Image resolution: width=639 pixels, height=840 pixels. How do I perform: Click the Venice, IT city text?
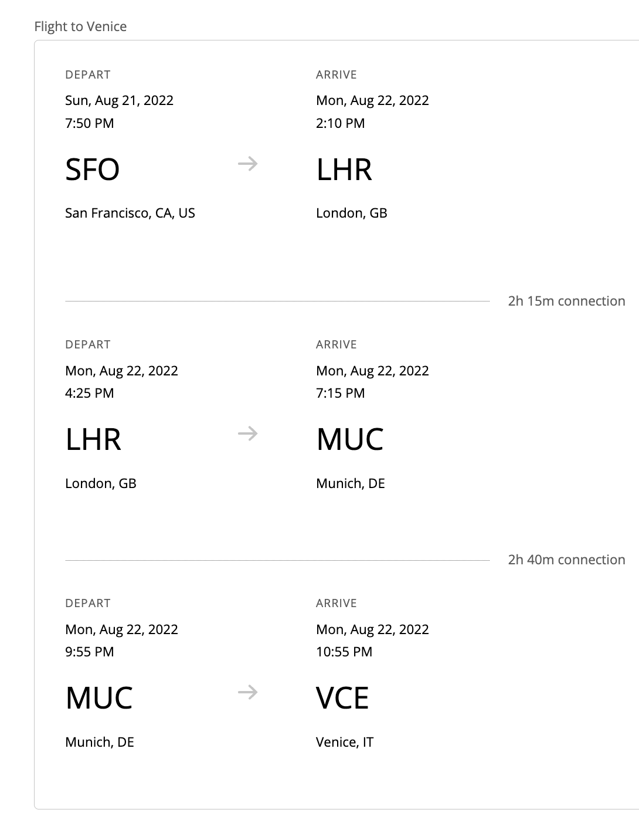[345, 742]
